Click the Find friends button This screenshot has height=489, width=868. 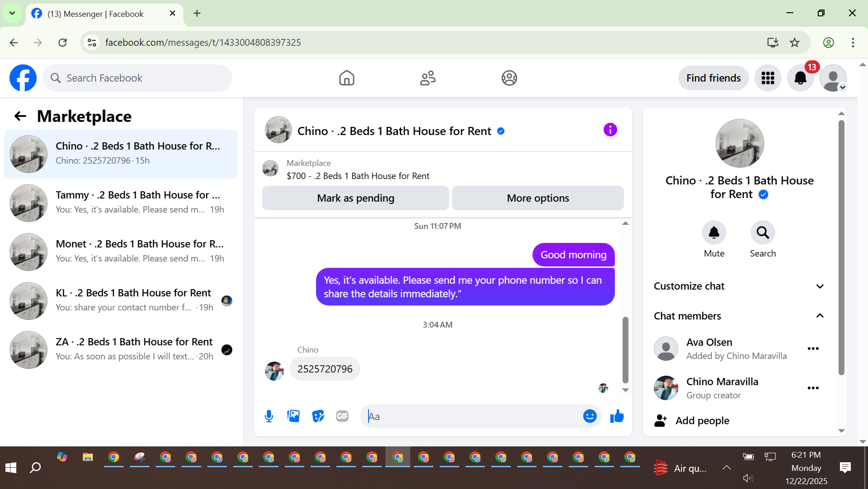[x=714, y=78]
